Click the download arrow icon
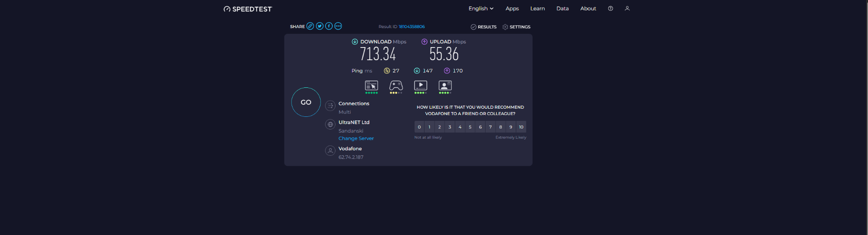 pyautogui.click(x=355, y=42)
